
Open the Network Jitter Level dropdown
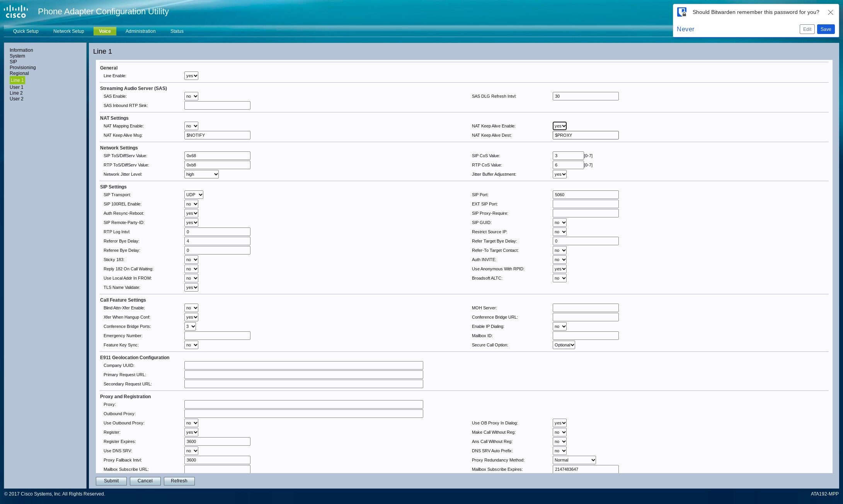tap(201, 175)
